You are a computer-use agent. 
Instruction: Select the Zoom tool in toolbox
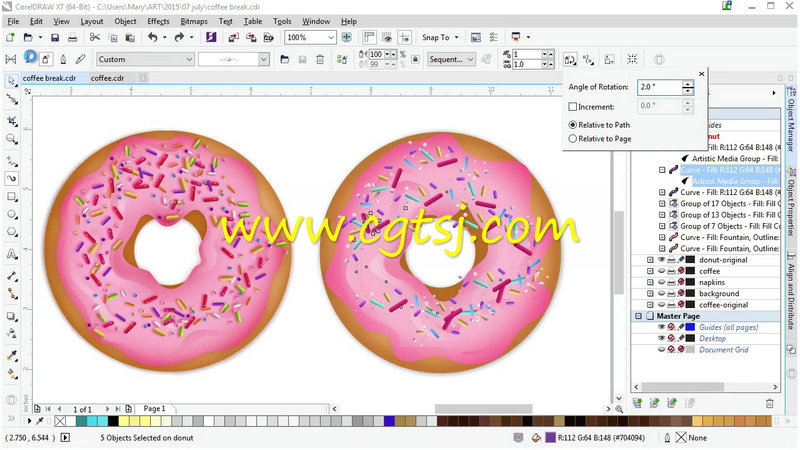pos(11,139)
